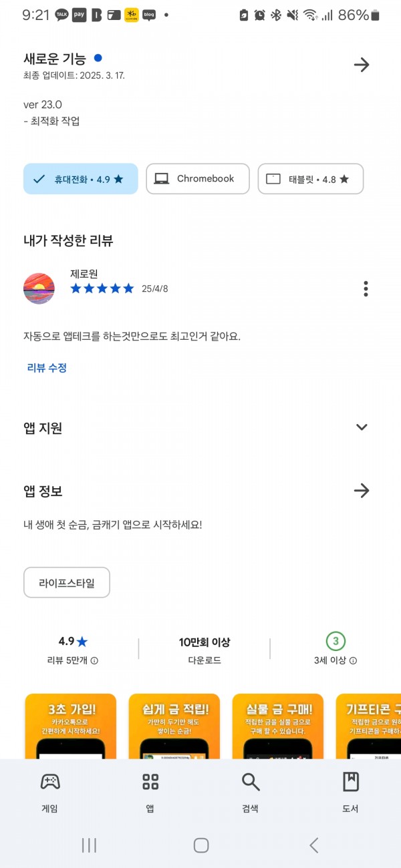The height and width of the screenshot is (868, 401).
Task: Open the 3초 가입! screenshot thumbnail
Action: point(70,726)
